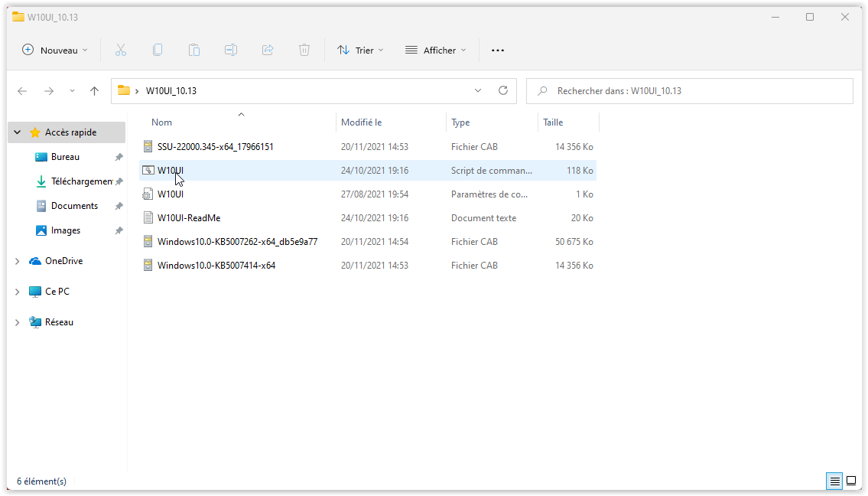The image size is (868, 496).
Task: Click the KB5007414 CAB file icon
Action: (148, 266)
